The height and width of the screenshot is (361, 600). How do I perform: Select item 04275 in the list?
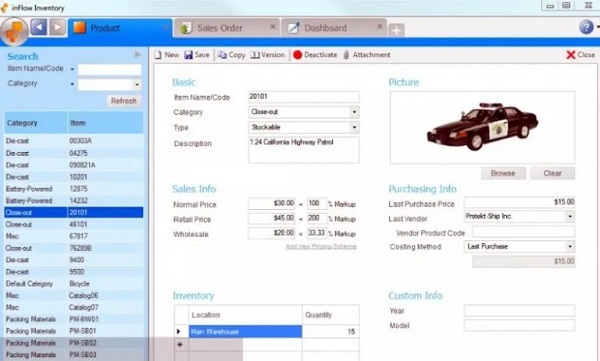(74, 153)
